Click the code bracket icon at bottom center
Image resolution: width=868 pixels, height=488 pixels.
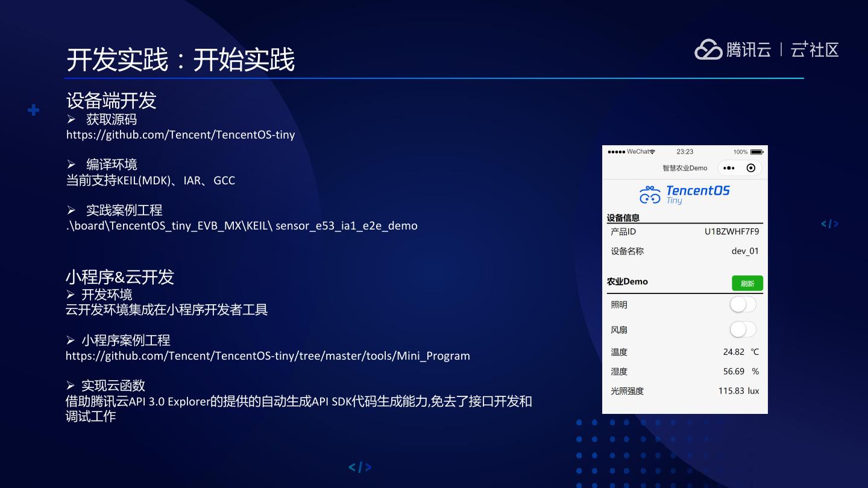(x=360, y=467)
